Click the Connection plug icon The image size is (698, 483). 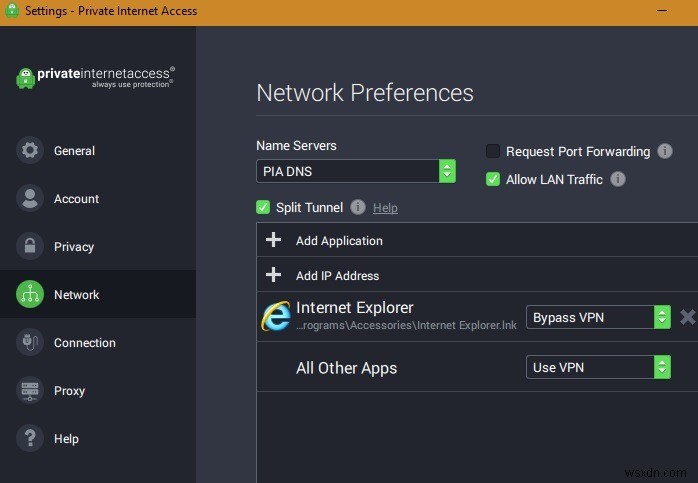pos(30,343)
